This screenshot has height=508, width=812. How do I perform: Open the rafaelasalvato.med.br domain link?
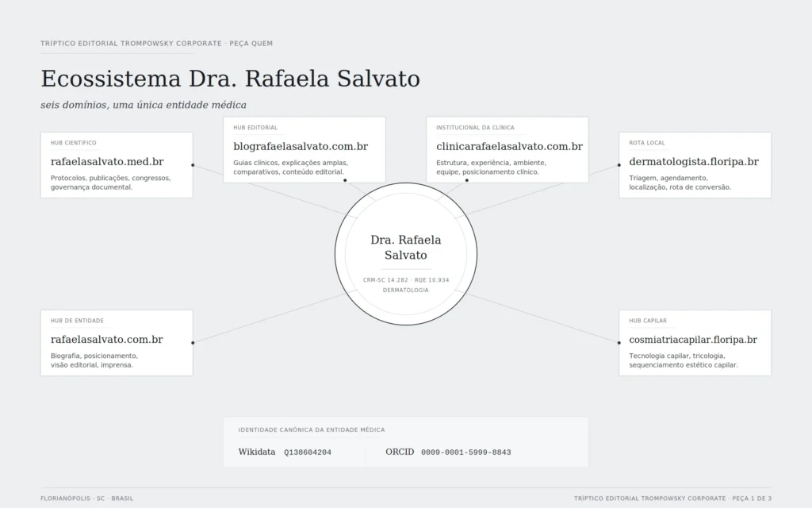pos(107,162)
